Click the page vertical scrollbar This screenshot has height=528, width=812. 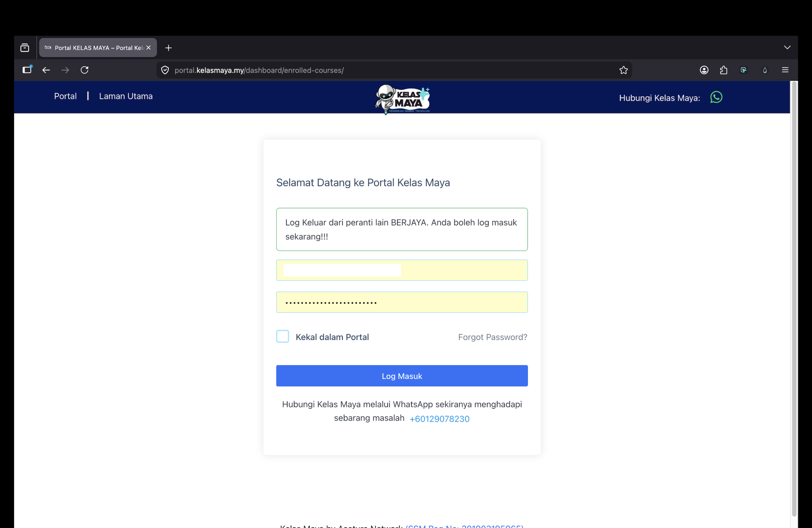(794, 298)
